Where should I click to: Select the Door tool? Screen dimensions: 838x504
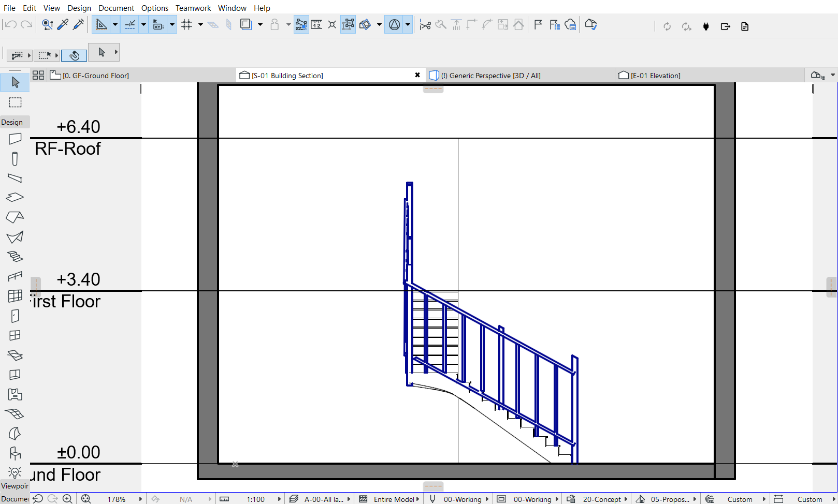click(15, 316)
